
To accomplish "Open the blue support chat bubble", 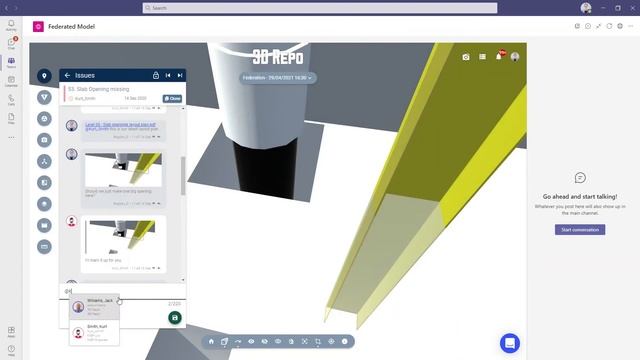I will [510, 343].
